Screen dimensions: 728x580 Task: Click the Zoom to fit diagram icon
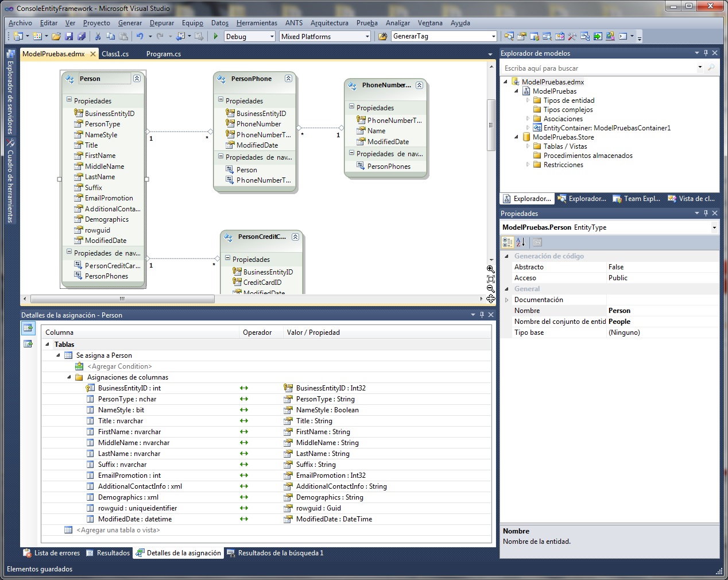point(490,279)
